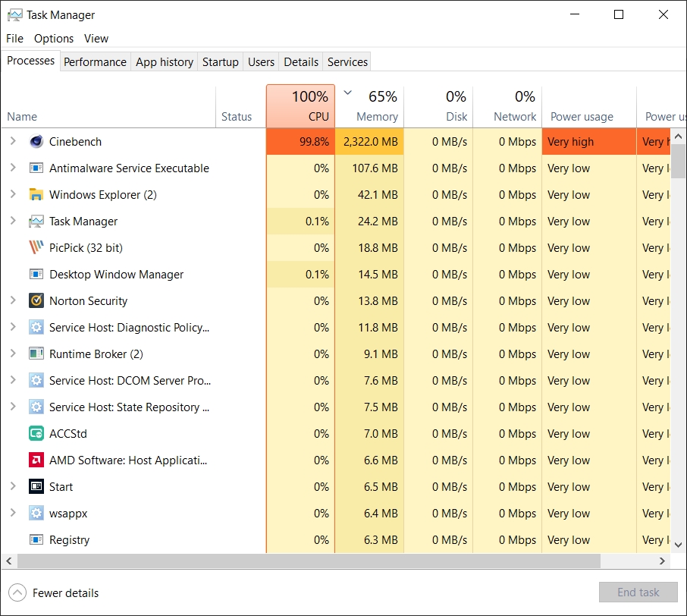Click the vertical scrollbar up arrow
The image size is (687, 616).
pos(678,137)
